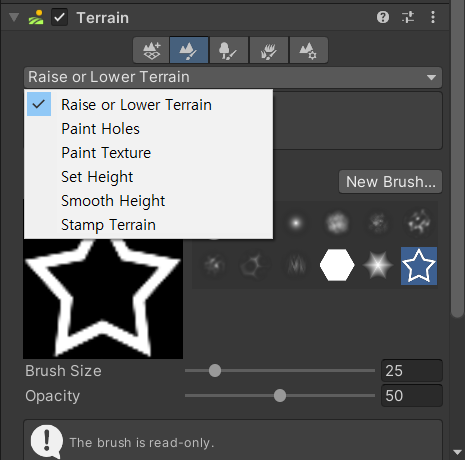Open the Raise or Lower Terrain dropdown
This screenshot has width=465, height=460.
click(233, 77)
